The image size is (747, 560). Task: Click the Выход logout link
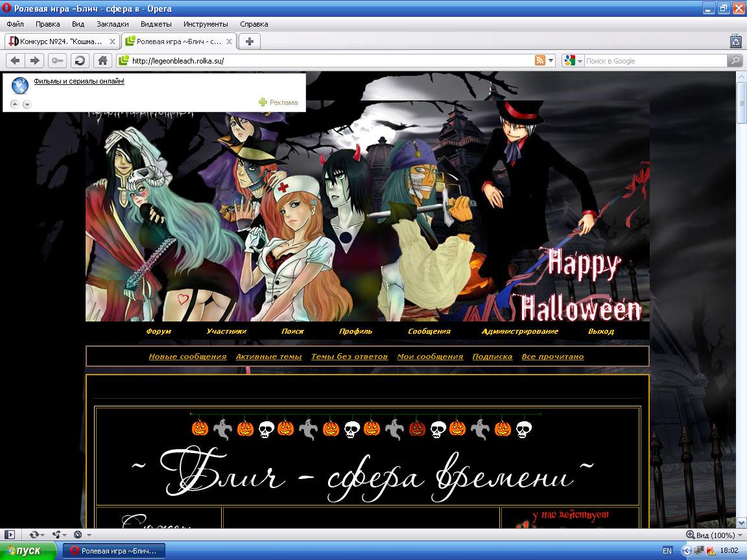600,331
